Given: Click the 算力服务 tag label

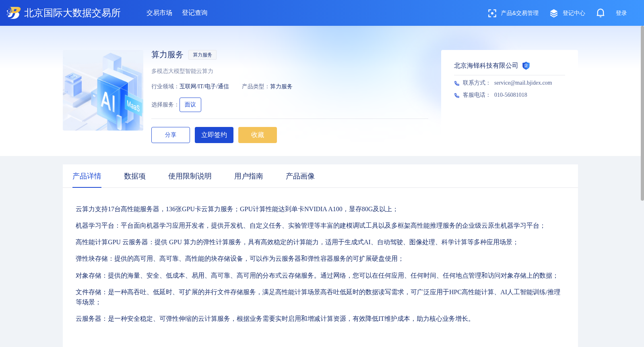Looking at the screenshot, I should (202, 55).
